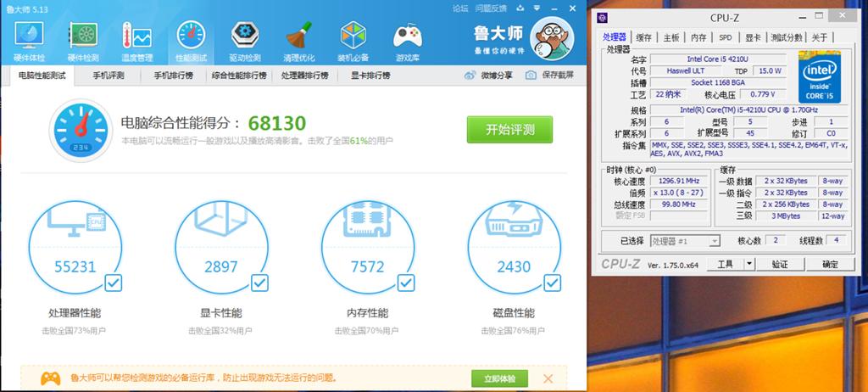Click the Intel Core i5 logo
This screenshot has width=868, height=392.
(820, 77)
